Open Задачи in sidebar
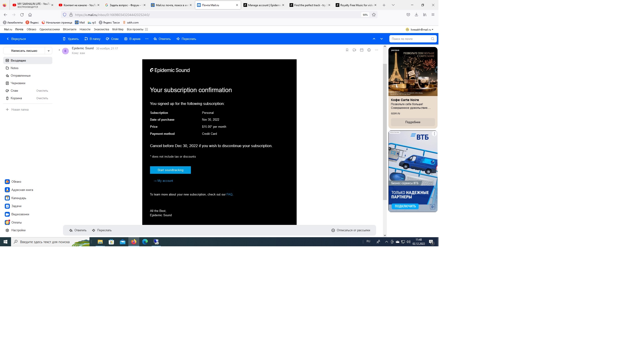The image size is (633, 364). point(13,206)
